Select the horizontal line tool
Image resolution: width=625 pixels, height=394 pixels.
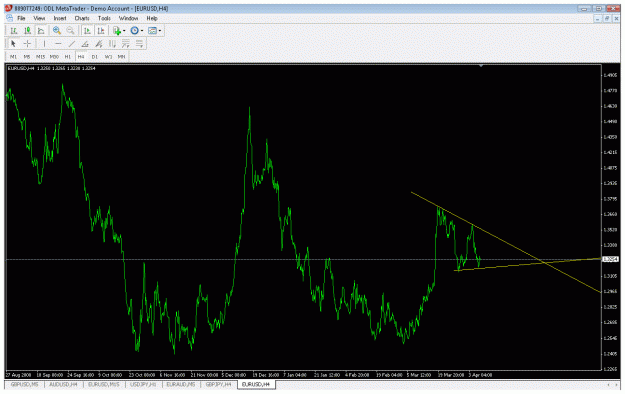(58, 43)
